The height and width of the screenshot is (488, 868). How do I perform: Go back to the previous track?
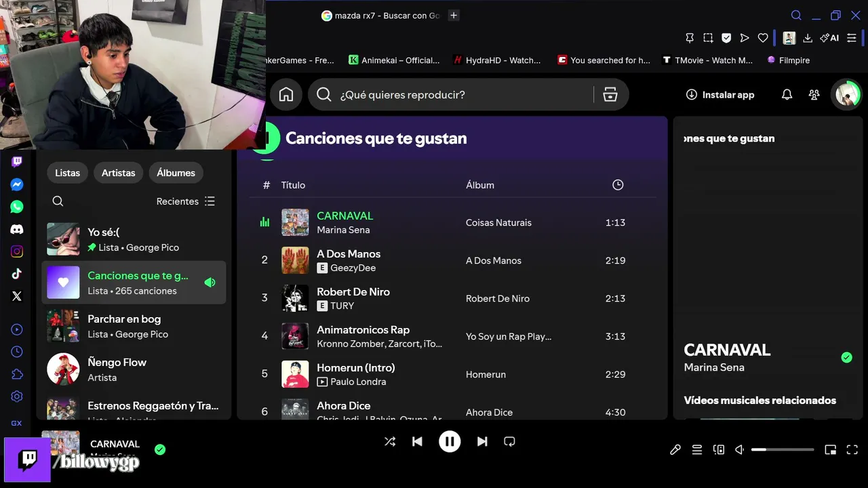pos(417,442)
